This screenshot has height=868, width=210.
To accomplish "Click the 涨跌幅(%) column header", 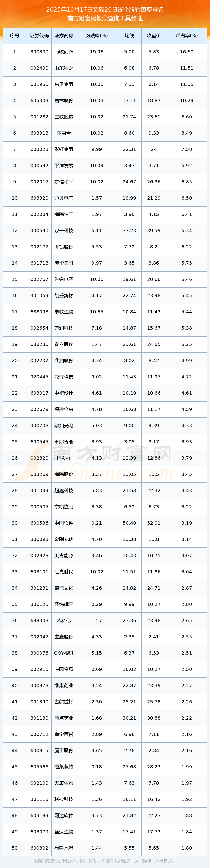I will point(97,36).
